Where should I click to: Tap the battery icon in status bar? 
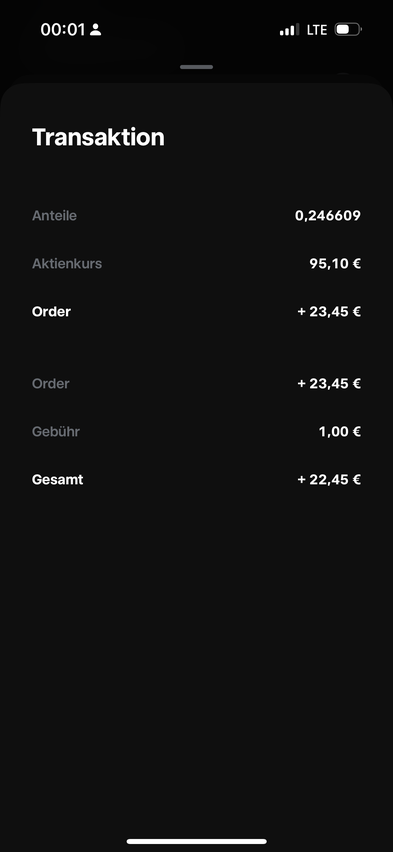click(348, 29)
